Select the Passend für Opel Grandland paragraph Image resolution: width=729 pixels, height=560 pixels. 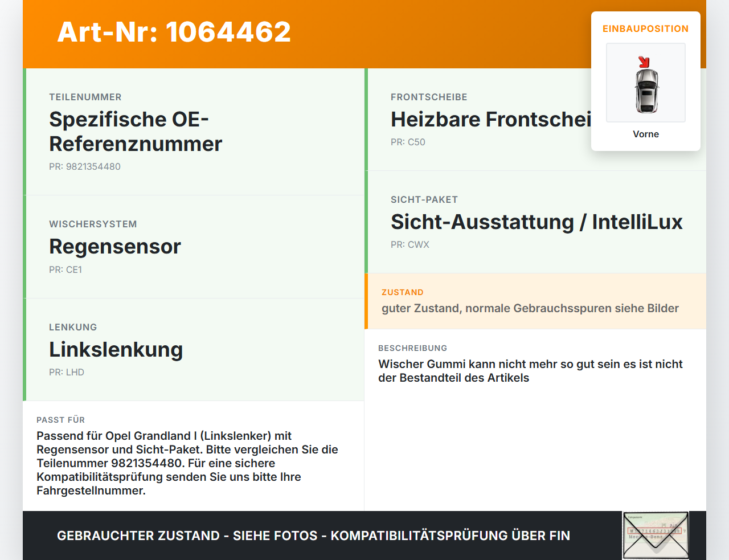point(187,463)
